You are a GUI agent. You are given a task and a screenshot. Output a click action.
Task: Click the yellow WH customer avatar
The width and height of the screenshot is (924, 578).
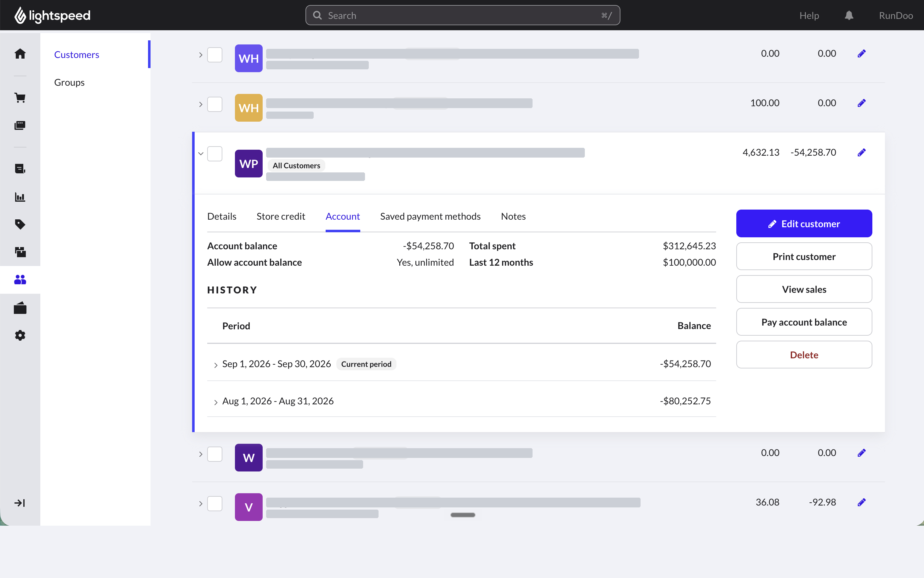tap(249, 108)
